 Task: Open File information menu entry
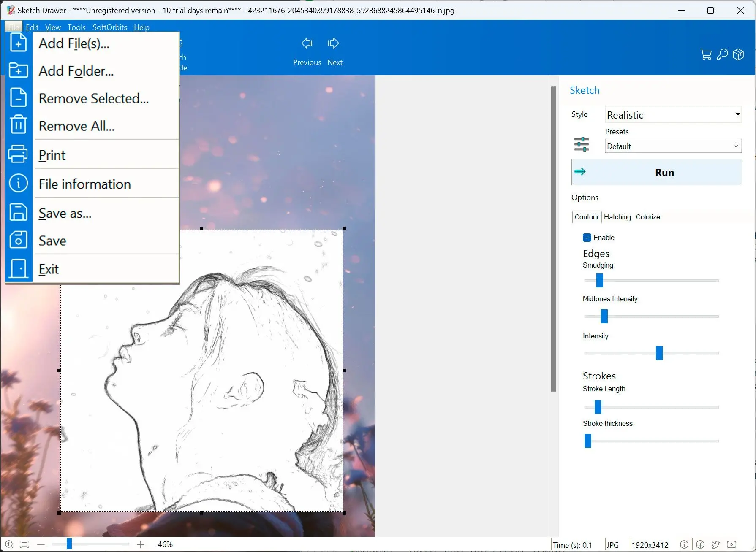pyautogui.click(x=106, y=184)
